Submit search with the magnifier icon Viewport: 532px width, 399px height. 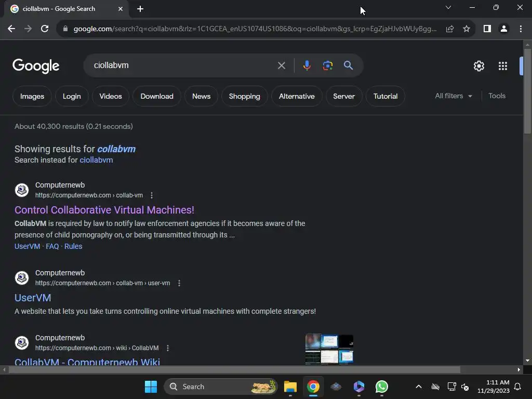(x=349, y=65)
